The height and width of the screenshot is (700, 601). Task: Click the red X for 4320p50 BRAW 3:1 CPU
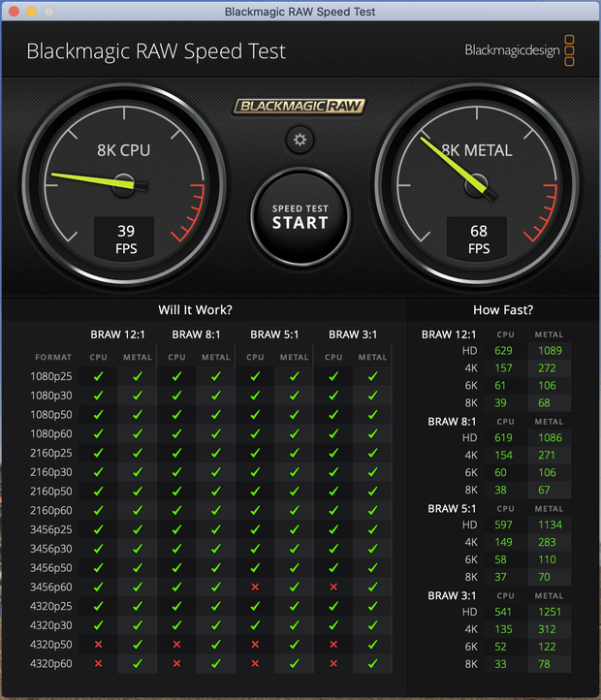pos(333,644)
